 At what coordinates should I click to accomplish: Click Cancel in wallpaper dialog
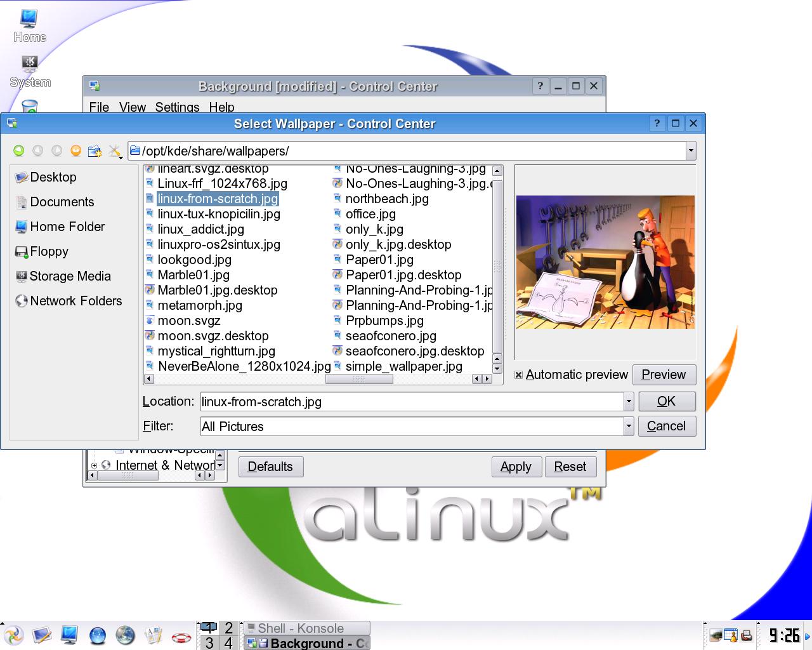[667, 426]
